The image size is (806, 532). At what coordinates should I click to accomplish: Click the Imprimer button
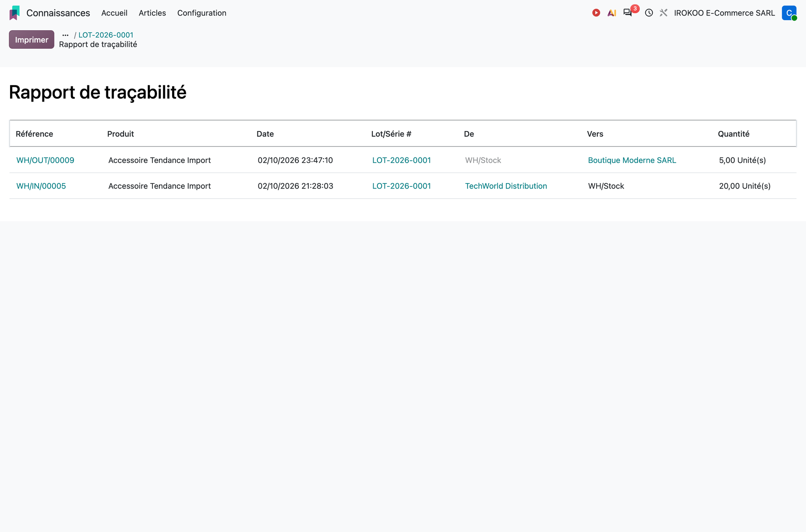click(31, 39)
